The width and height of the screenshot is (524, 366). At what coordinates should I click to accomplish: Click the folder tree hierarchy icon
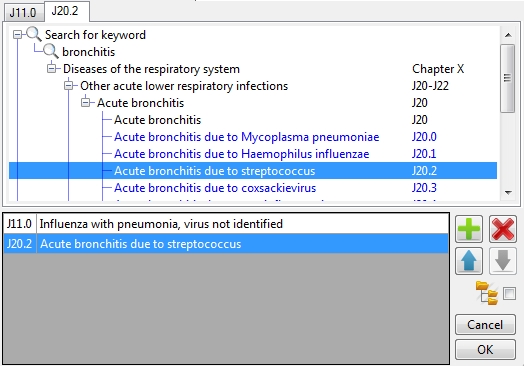click(487, 293)
